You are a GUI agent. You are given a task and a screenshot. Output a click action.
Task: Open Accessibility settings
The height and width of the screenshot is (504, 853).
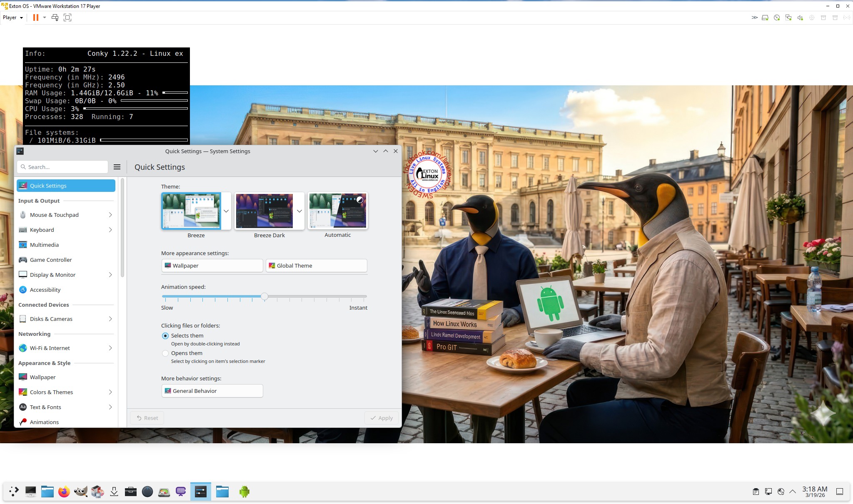click(x=45, y=290)
